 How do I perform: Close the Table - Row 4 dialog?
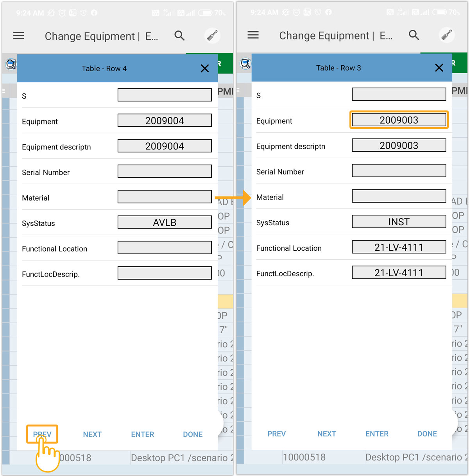point(204,68)
